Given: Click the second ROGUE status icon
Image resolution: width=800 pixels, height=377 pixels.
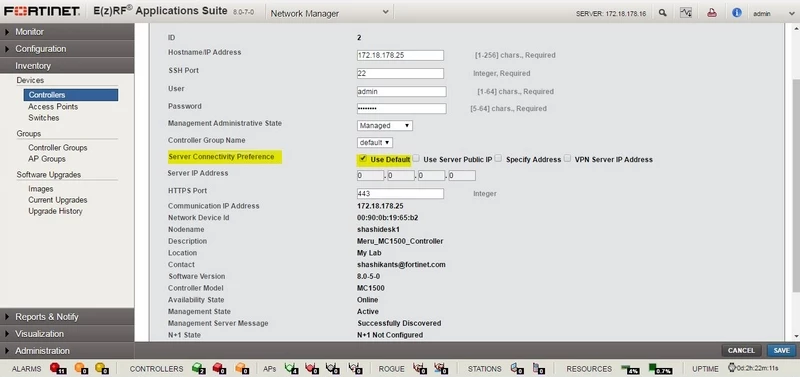Looking at the screenshot, I should pos(441,368).
